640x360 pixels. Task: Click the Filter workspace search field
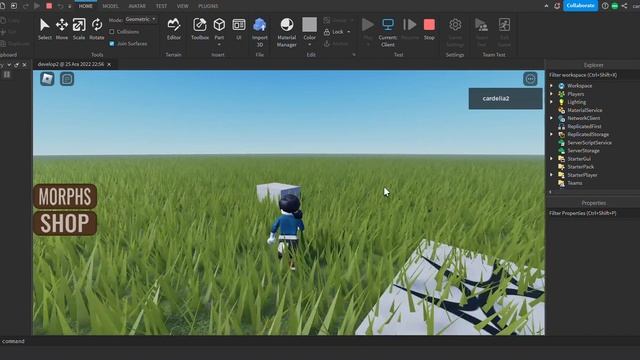pyautogui.click(x=593, y=75)
